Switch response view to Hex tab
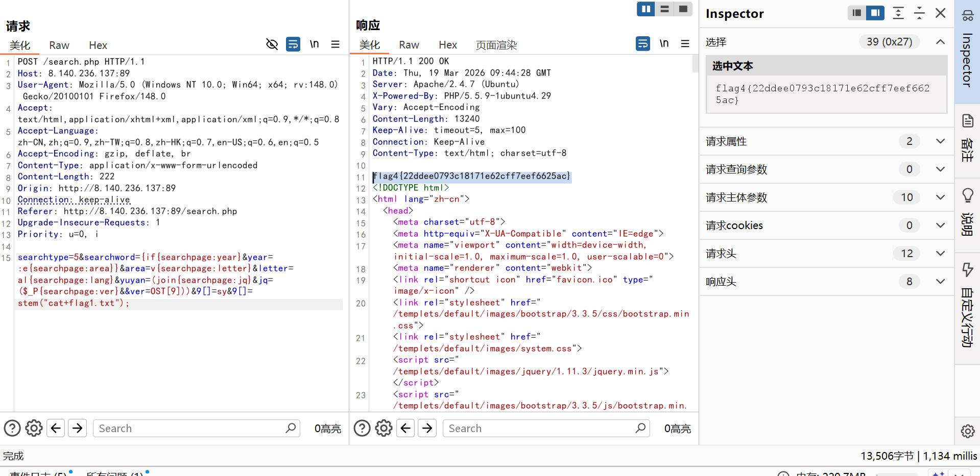 click(447, 45)
